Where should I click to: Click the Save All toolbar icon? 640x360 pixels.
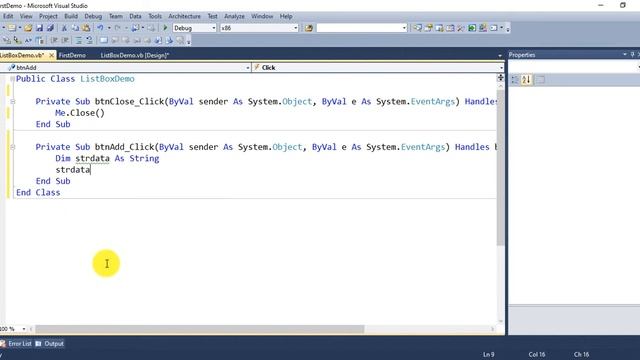50,28
